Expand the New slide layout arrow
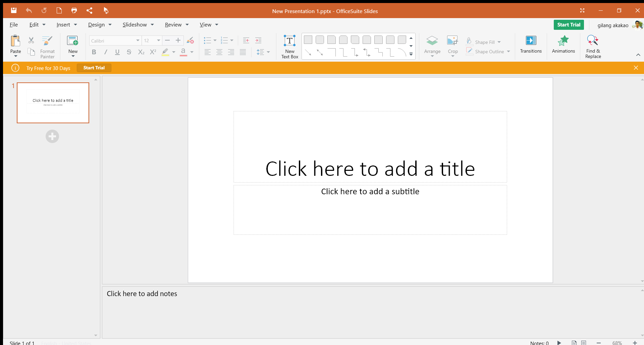This screenshot has width=644, height=345. coord(73,56)
